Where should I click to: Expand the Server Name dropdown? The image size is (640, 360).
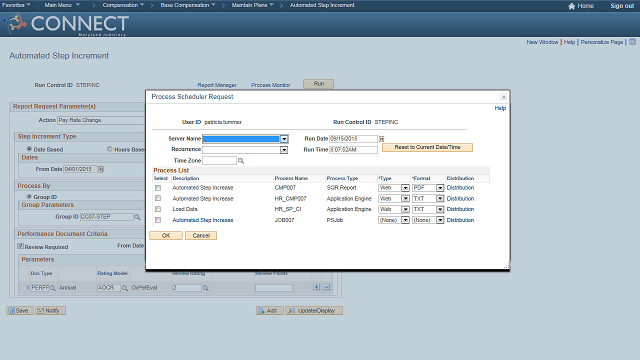point(284,139)
